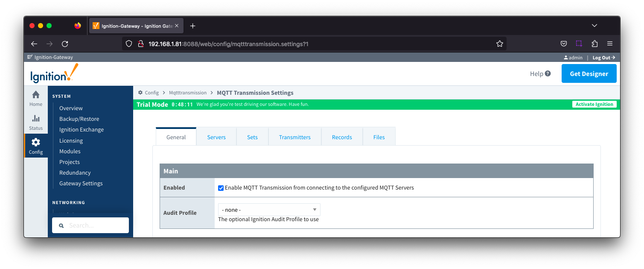
Task: Click the Firefox icon in the tab bar
Action: click(77, 26)
